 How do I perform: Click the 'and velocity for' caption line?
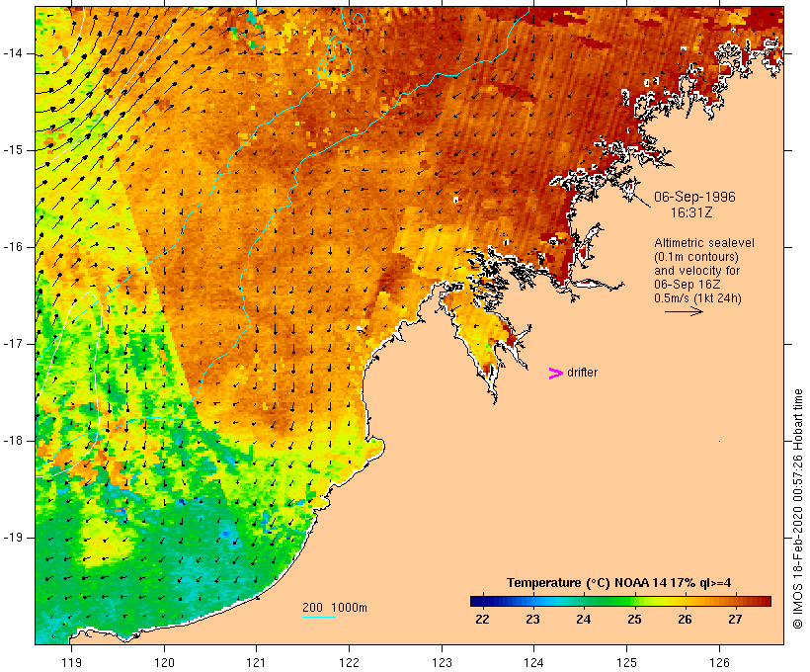[x=696, y=271]
